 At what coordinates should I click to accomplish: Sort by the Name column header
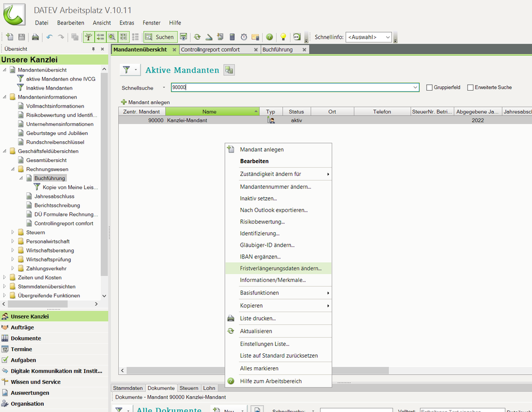212,111
